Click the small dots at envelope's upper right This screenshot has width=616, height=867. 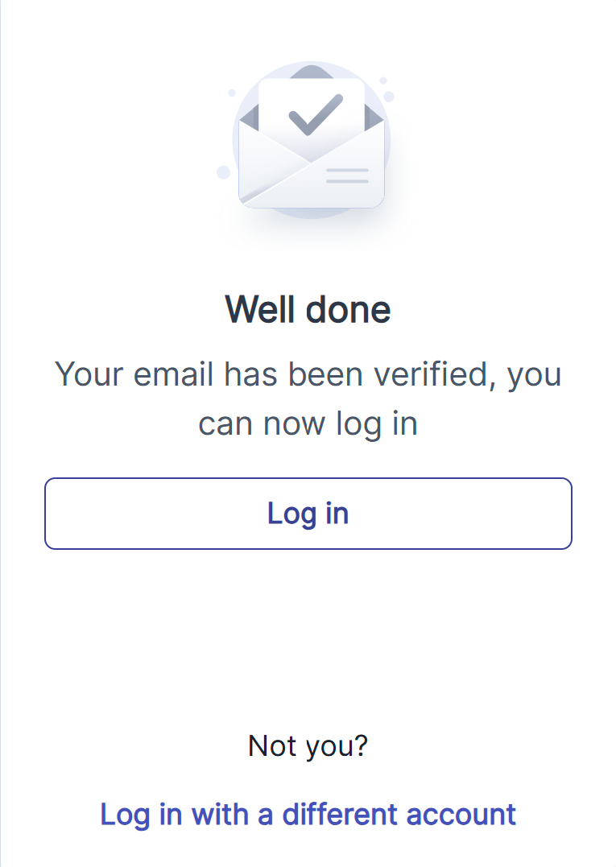click(x=387, y=89)
